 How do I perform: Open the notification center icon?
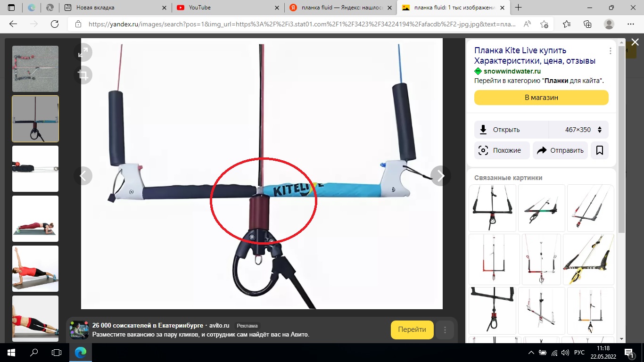629,353
